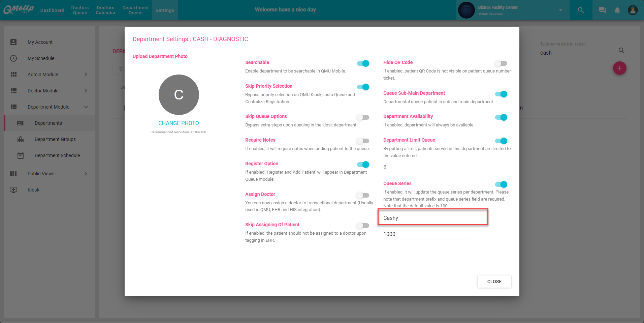Click the user profile avatar icon
Image resolution: width=644 pixels, height=323 pixels.
click(633, 10)
